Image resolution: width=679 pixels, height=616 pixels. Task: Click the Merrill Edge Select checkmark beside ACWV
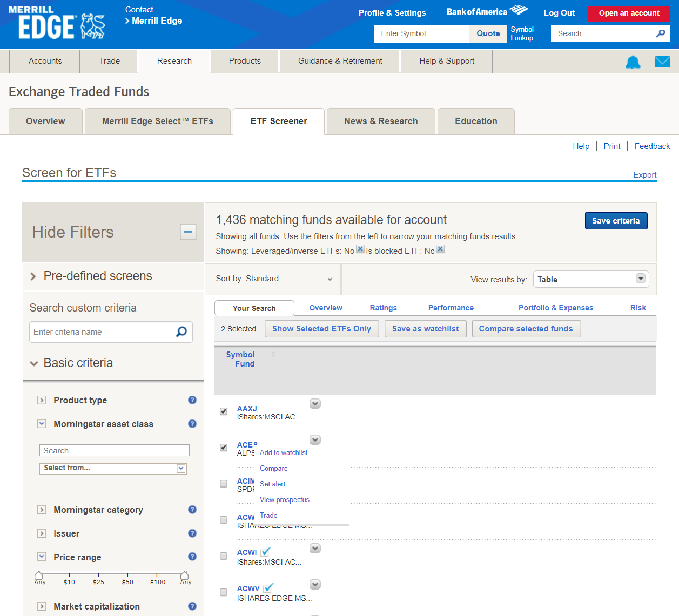[268, 588]
